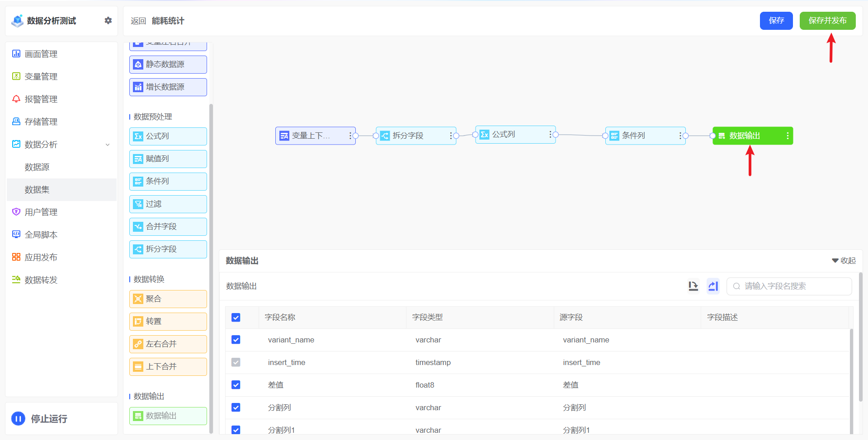The height and width of the screenshot is (440, 868).
Task: Click 返回 to go back
Action: [x=138, y=20]
